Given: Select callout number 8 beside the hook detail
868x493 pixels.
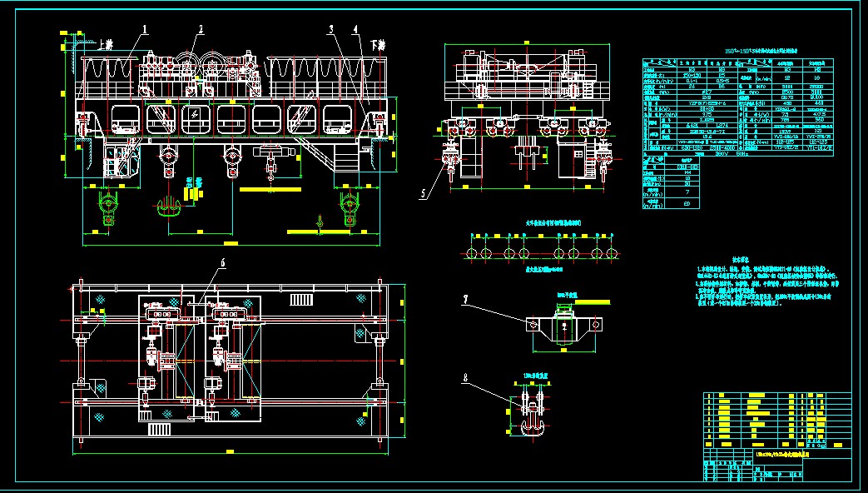Looking at the screenshot, I should (466, 377).
